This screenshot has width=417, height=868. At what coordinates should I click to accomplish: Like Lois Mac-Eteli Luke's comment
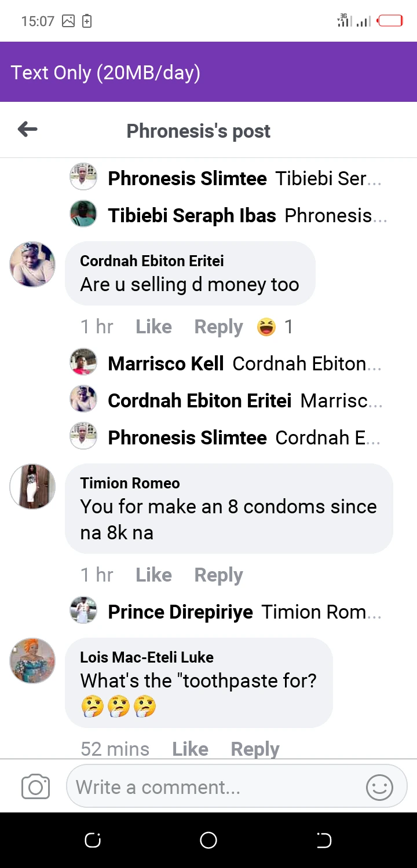pyautogui.click(x=190, y=749)
